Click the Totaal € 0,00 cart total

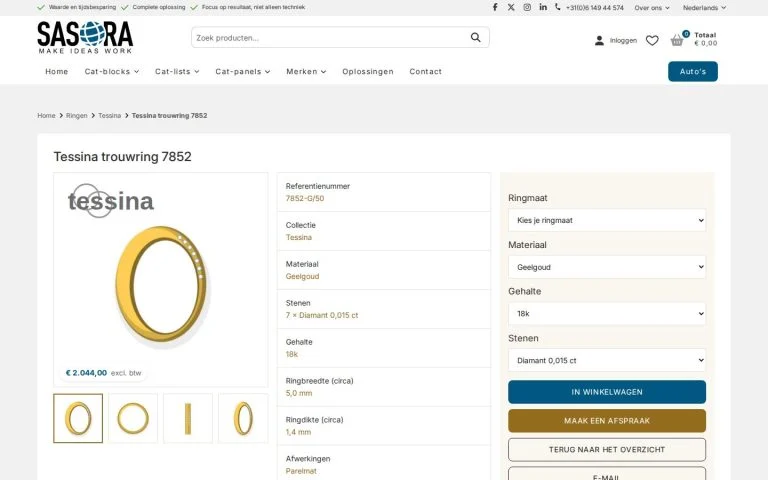705,39
